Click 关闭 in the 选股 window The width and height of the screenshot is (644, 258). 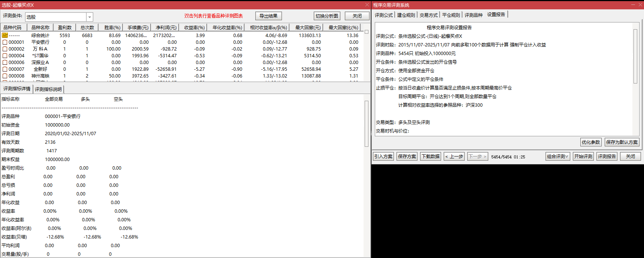click(357, 16)
